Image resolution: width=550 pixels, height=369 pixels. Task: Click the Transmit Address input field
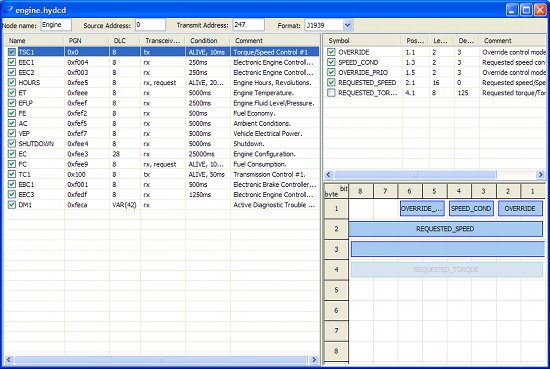pyautogui.click(x=248, y=25)
